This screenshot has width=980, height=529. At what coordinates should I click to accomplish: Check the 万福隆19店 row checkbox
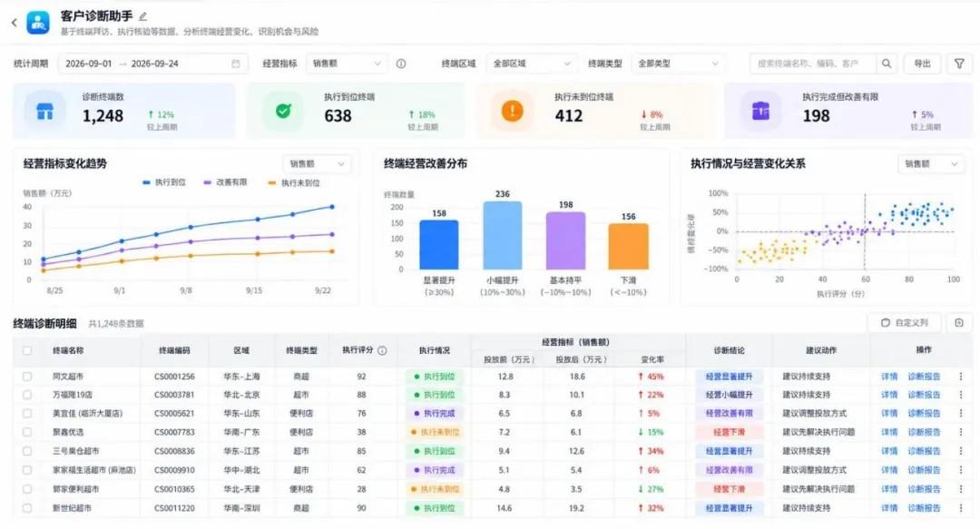[x=27, y=395]
